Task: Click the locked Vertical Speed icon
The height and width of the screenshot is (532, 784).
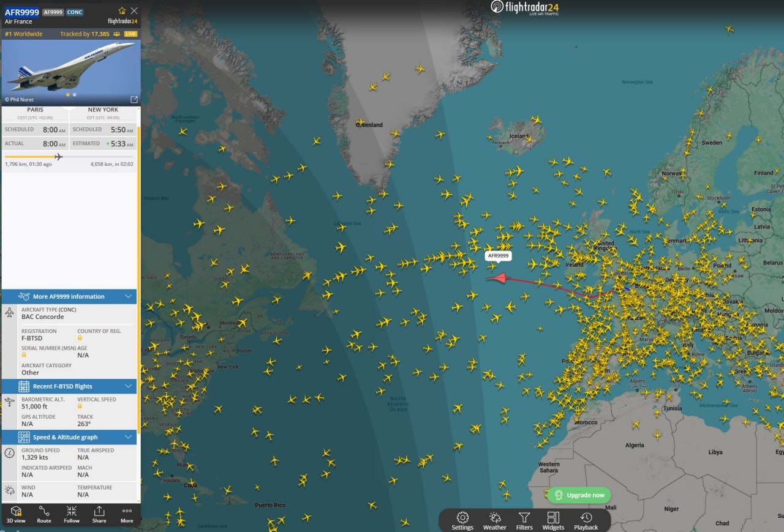Action: 80,406
